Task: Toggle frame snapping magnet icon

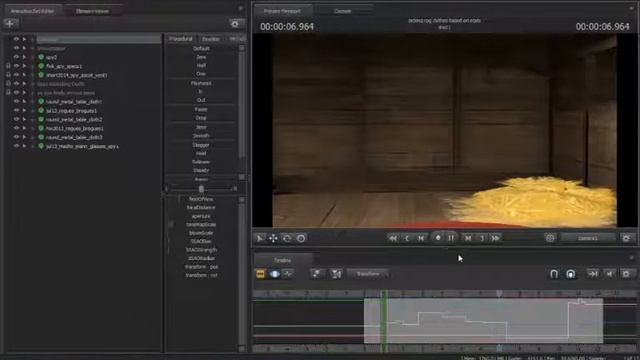Action: [571, 274]
